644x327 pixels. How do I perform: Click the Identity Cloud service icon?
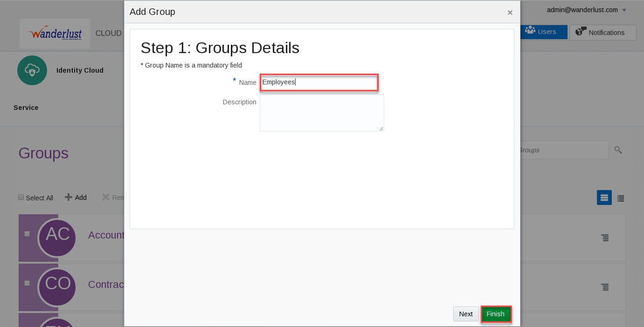32,70
